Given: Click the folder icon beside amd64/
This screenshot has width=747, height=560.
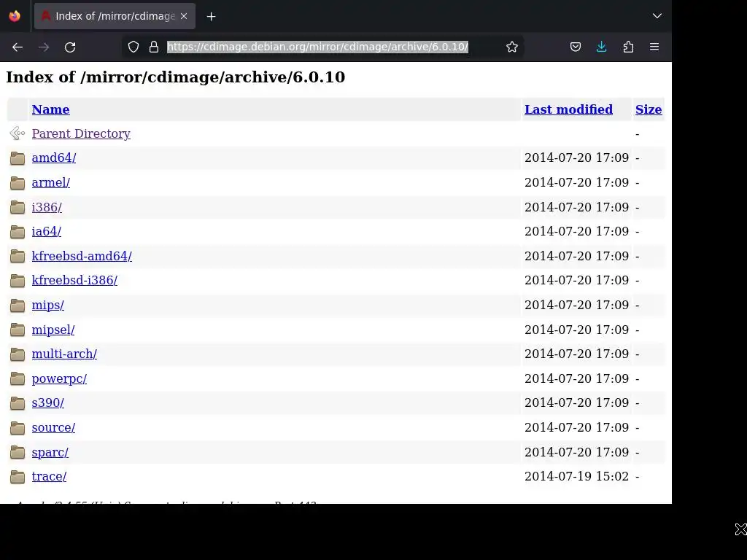Looking at the screenshot, I should tap(18, 158).
